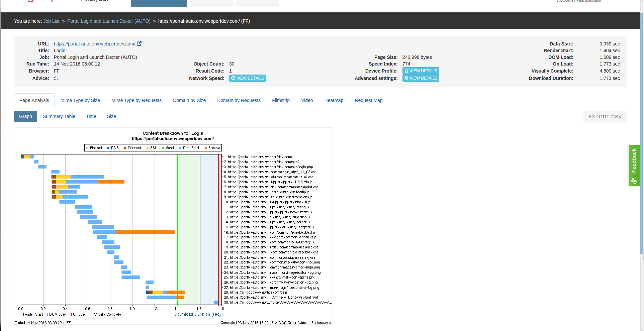Open the external link icon beside the URL

tap(139, 43)
